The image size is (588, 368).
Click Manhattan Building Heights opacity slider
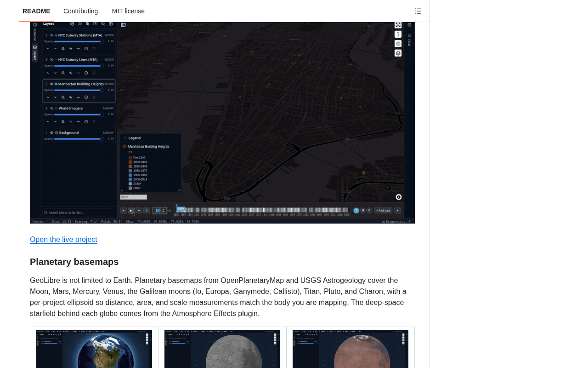click(79, 90)
